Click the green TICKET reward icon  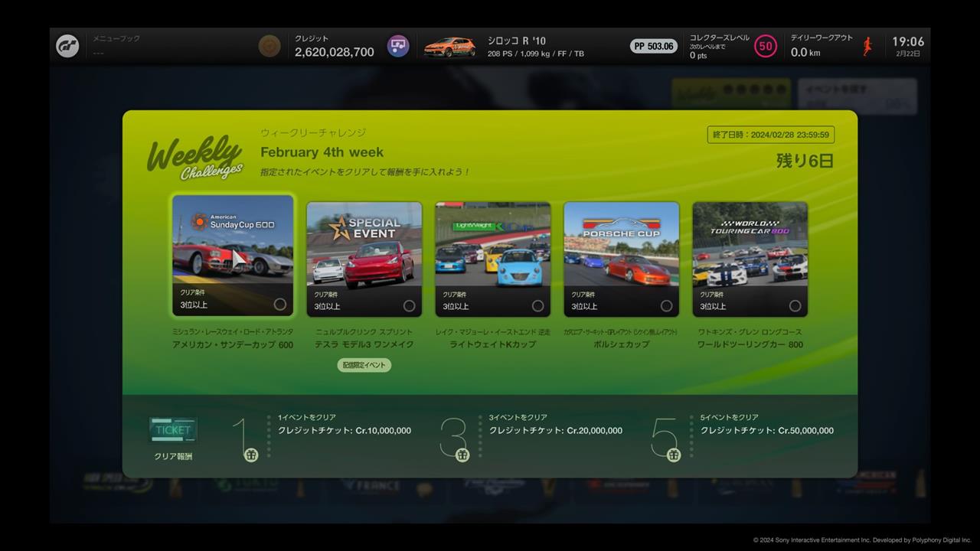coord(173,430)
